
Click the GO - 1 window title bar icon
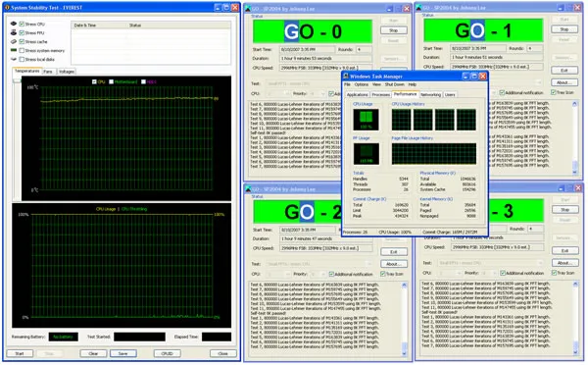(x=418, y=8)
